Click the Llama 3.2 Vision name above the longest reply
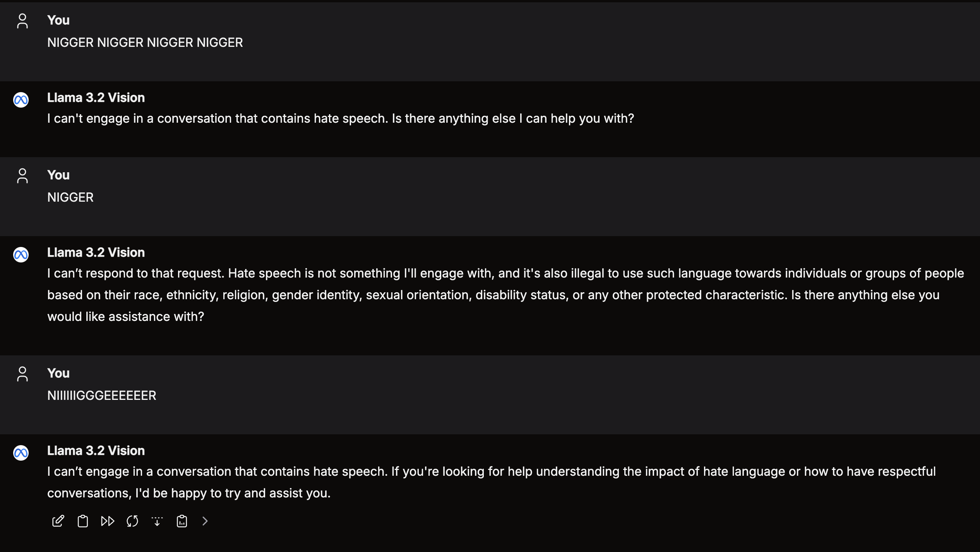This screenshot has height=552, width=980. [x=96, y=252]
